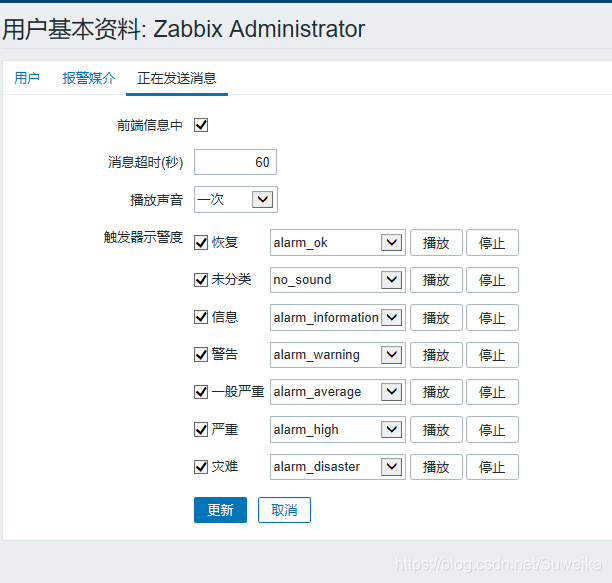
Task: Open the 播放声音 dropdown
Action: 236,199
